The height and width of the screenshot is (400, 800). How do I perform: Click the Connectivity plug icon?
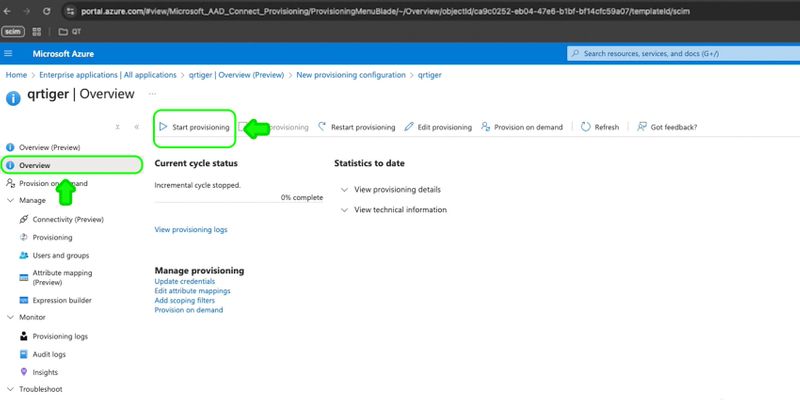[x=23, y=219]
